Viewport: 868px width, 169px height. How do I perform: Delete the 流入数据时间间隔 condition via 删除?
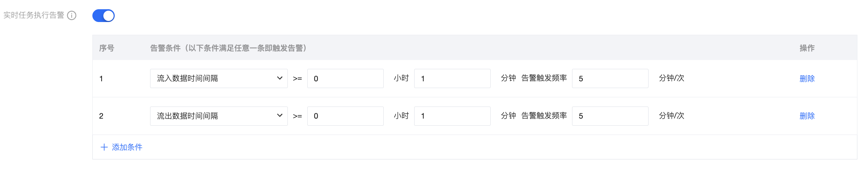(x=807, y=78)
